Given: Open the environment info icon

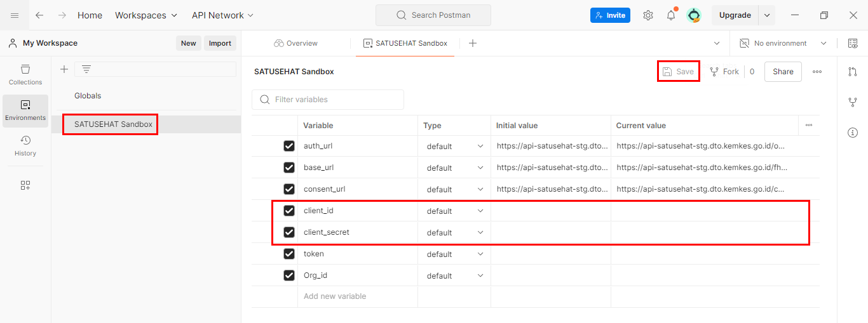Looking at the screenshot, I should [853, 133].
